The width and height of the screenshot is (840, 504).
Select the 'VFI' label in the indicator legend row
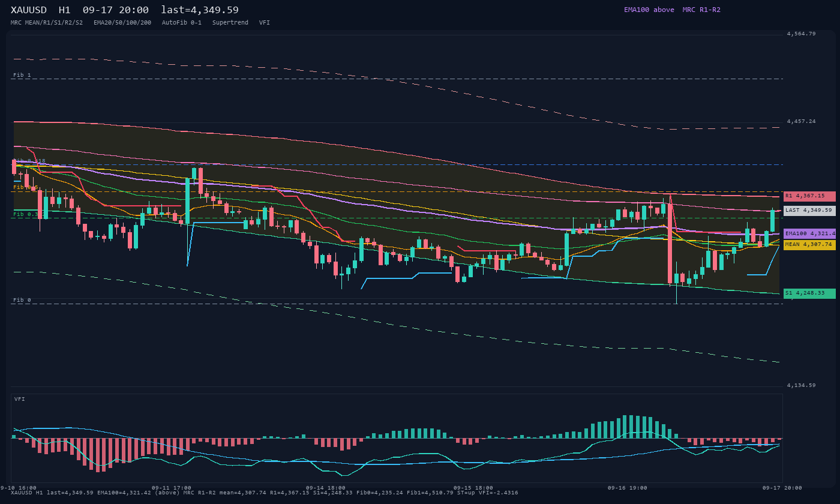265,23
